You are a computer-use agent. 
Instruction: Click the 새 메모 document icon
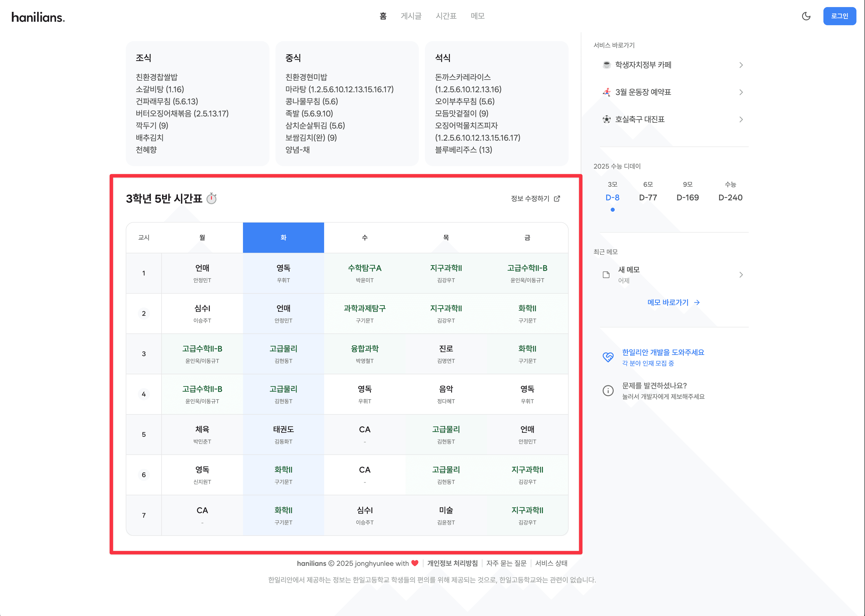point(606,275)
